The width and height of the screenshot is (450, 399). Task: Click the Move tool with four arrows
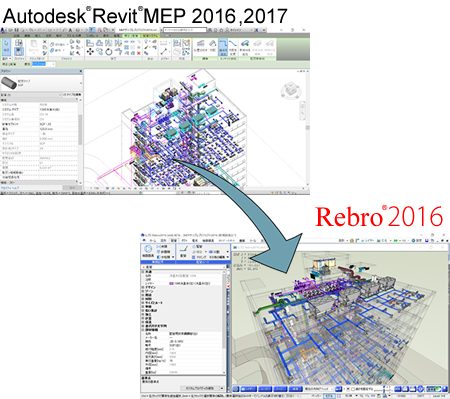pyautogui.click(x=90, y=51)
